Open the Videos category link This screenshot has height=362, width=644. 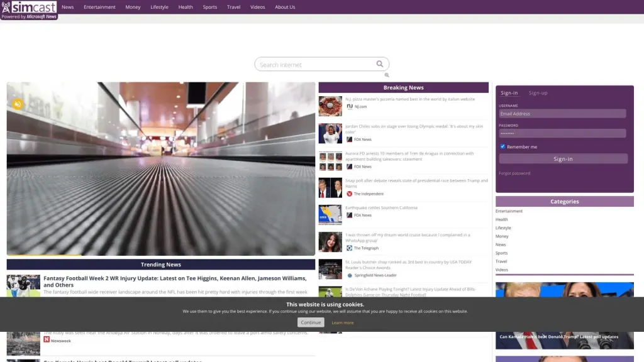[501, 270]
